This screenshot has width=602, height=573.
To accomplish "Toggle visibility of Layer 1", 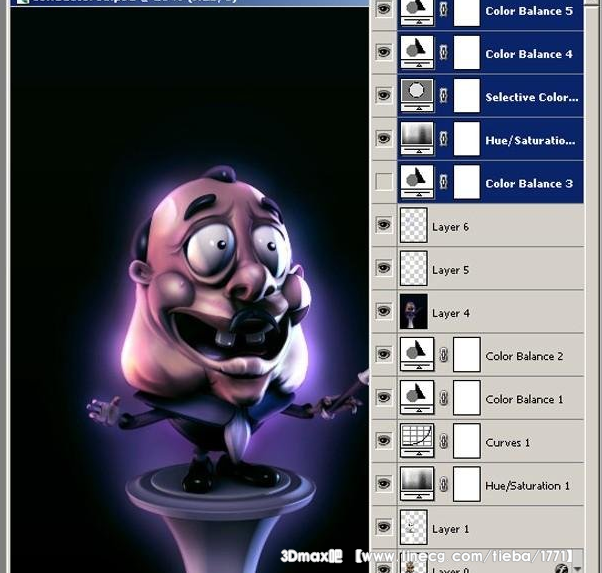I will pyautogui.click(x=384, y=527).
